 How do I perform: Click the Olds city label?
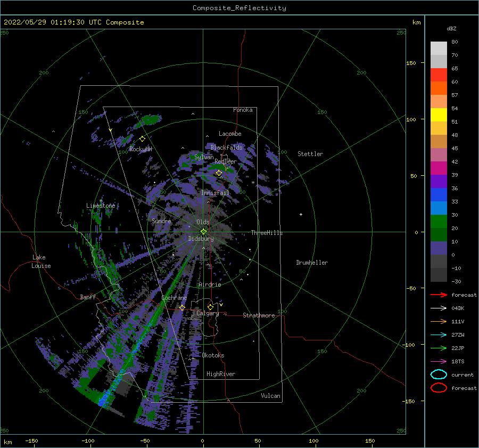(x=203, y=222)
